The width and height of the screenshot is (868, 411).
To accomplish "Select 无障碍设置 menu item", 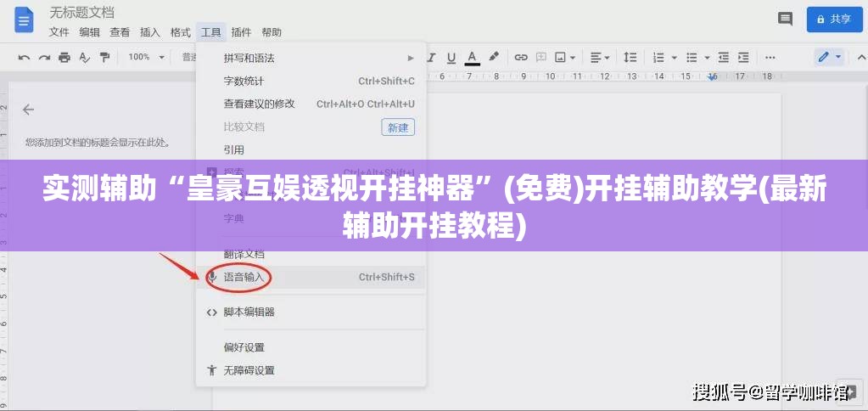I will coord(311,370).
